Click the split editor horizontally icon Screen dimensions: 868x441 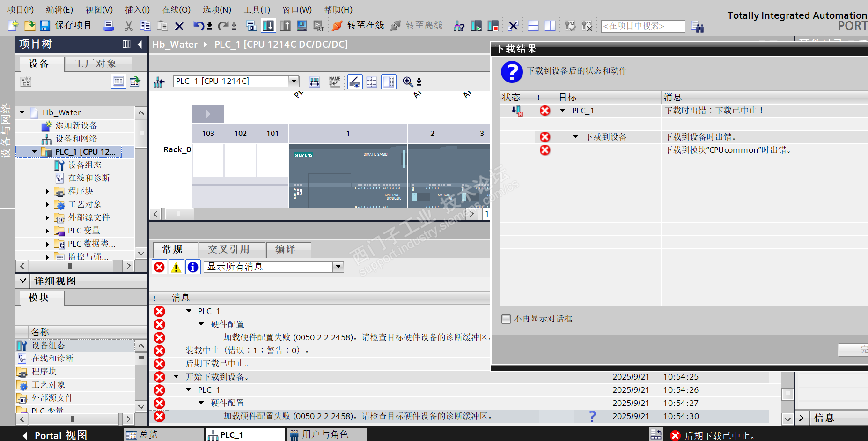click(x=533, y=26)
